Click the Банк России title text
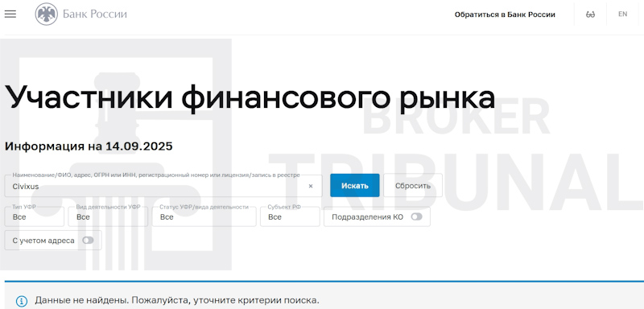 95,14
